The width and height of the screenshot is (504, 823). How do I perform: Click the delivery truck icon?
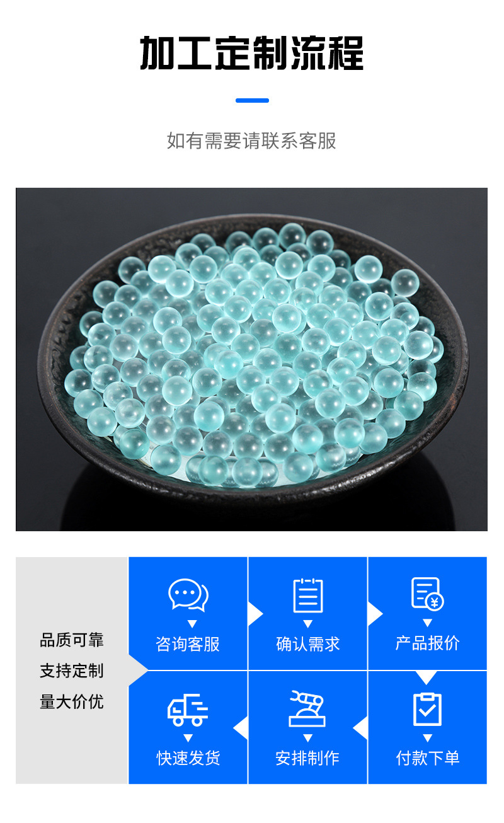tap(188, 710)
